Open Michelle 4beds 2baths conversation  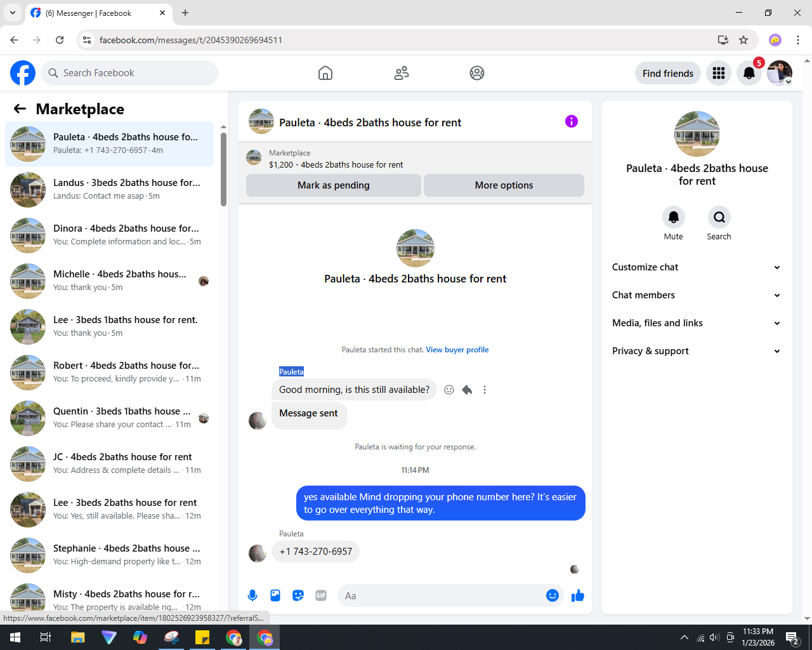110,281
